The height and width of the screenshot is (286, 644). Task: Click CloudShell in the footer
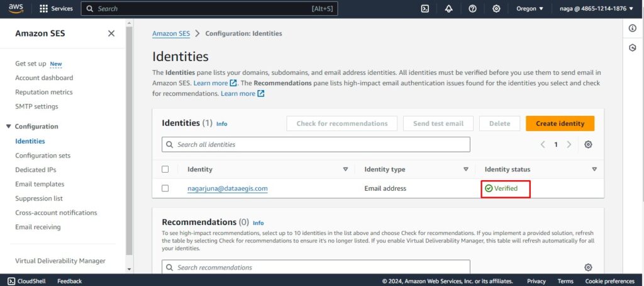[x=26, y=281]
